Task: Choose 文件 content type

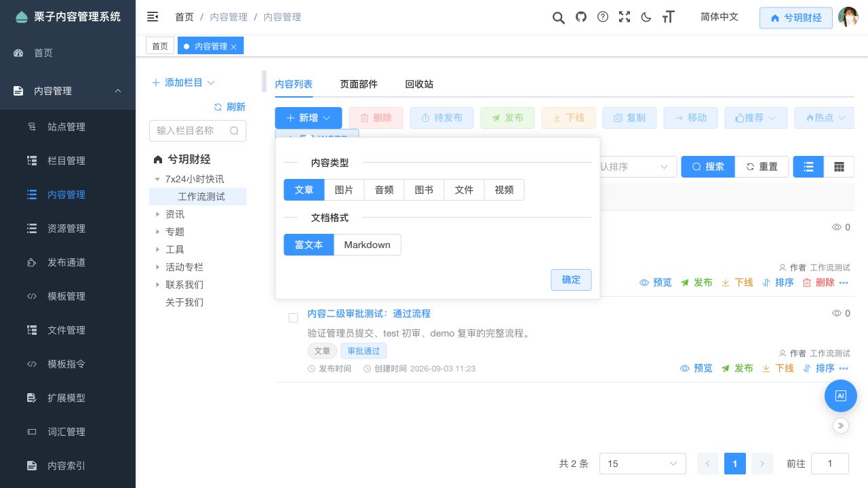Action: [464, 190]
